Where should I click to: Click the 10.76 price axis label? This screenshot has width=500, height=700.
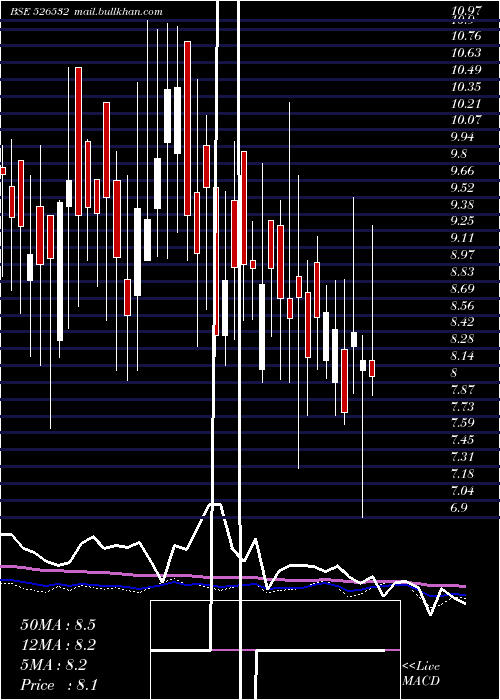pyautogui.click(x=466, y=36)
